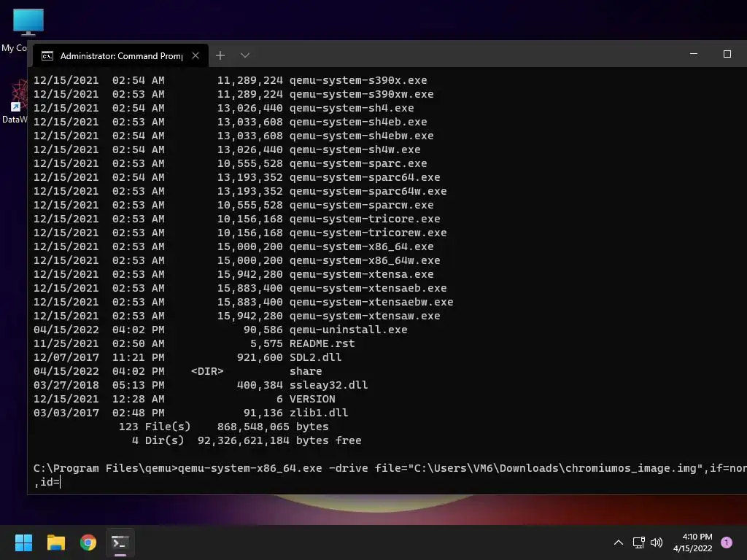Click the qemu-system-sh4w.exe filename

(x=355, y=149)
